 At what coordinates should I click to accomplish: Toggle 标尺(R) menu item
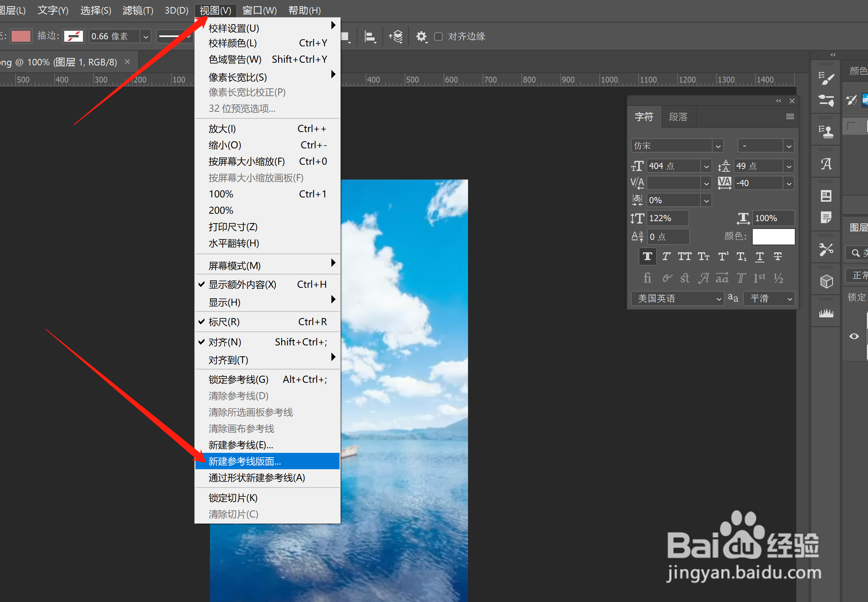[267, 322]
